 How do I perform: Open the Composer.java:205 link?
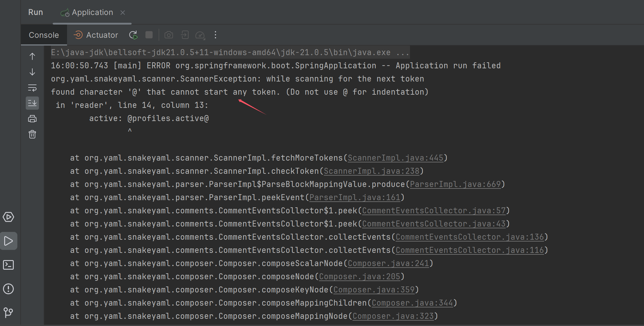[359, 277]
